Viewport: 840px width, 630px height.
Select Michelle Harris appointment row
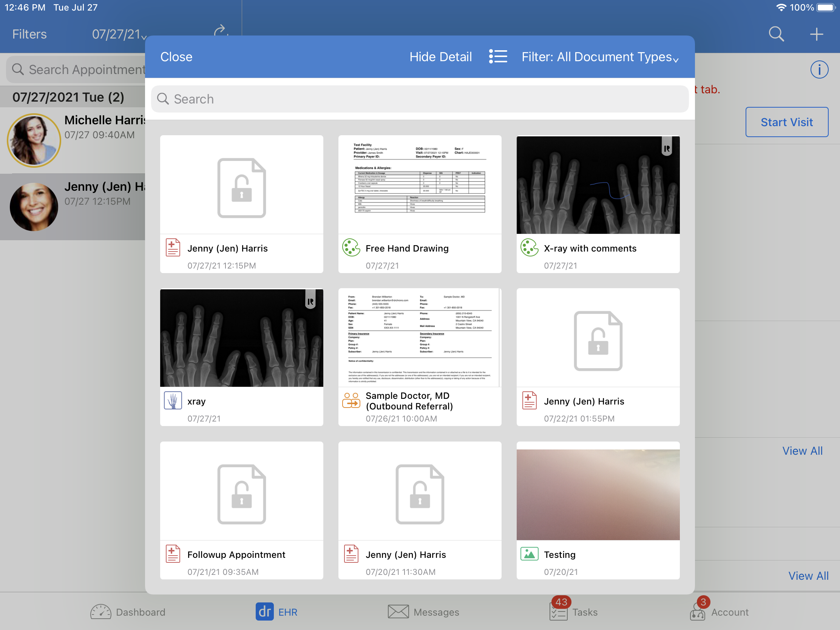tap(73, 140)
